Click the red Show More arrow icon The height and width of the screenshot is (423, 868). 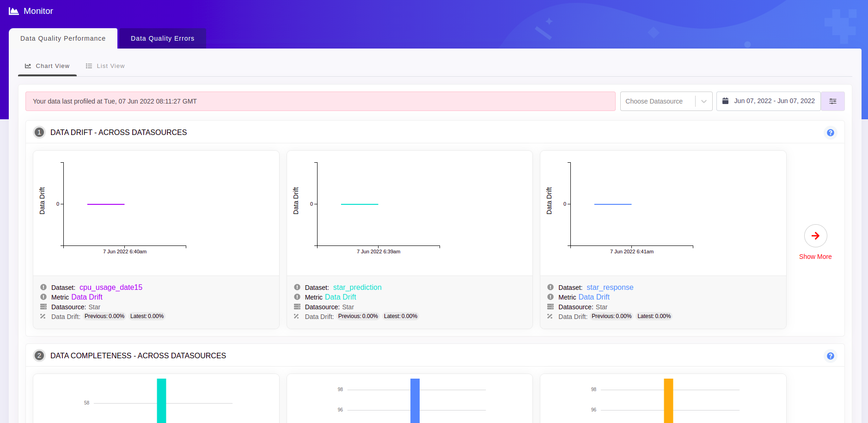815,236
